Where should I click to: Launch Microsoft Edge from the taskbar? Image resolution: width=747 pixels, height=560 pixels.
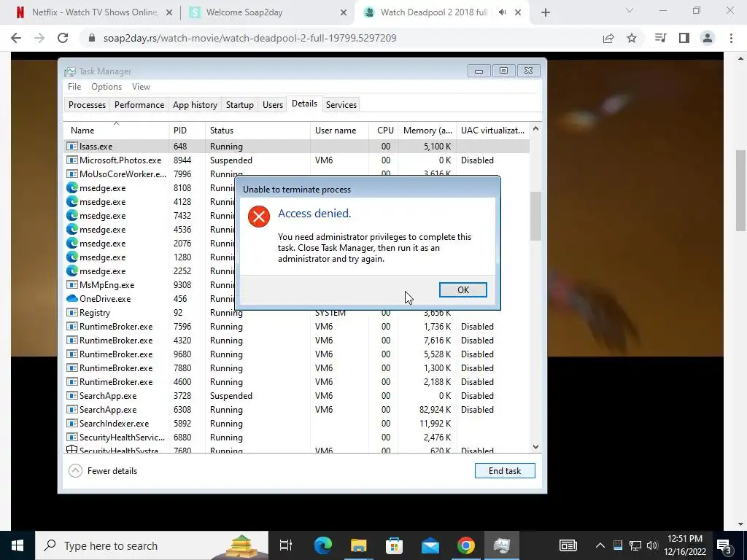(x=323, y=545)
